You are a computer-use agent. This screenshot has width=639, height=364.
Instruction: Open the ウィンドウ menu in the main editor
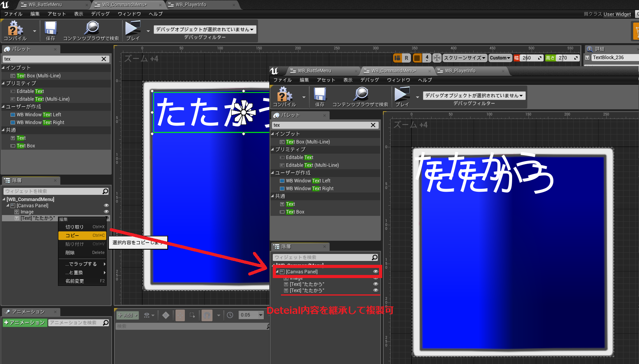[129, 14]
